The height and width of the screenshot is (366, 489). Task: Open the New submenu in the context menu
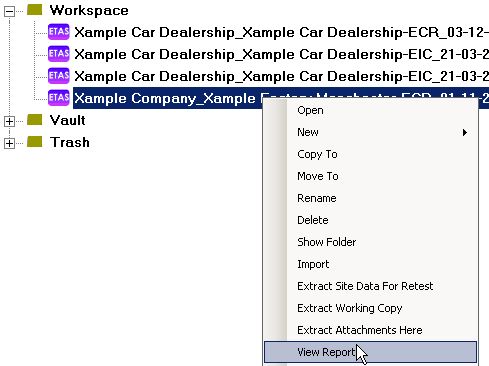click(x=371, y=132)
